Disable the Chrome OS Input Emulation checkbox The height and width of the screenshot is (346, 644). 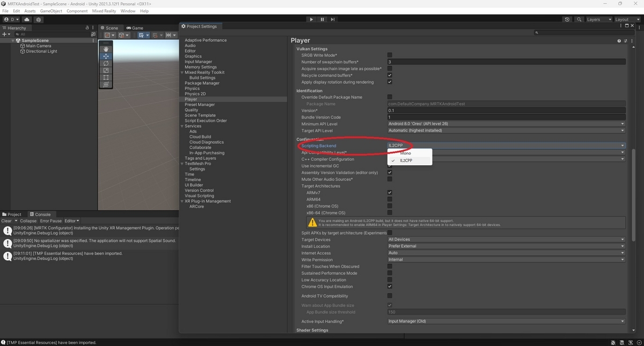pyautogui.click(x=390, y=286)
